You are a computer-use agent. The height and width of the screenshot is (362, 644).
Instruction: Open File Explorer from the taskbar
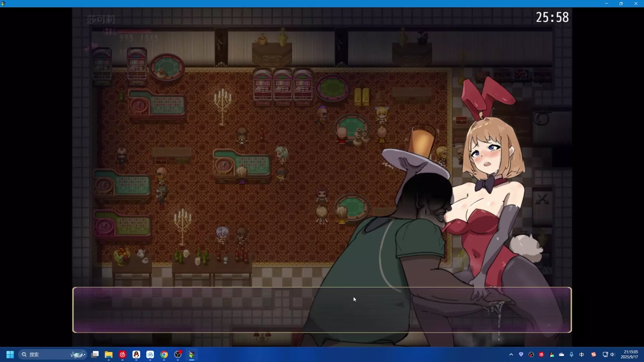(109, 354)
